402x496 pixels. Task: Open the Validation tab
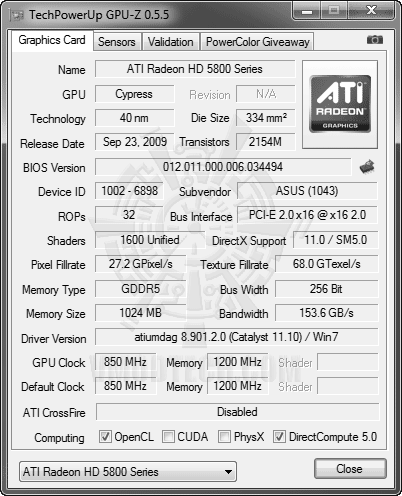(x=171, y=42)
